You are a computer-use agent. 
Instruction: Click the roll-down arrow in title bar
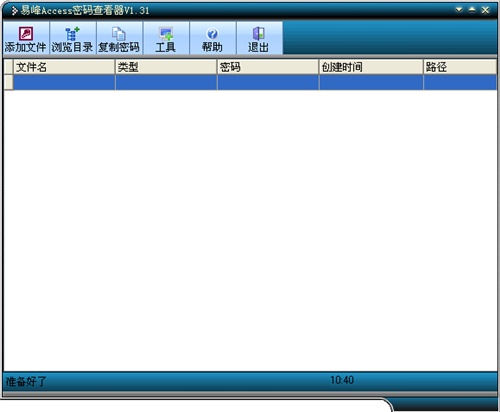click(x=459, y=10)
